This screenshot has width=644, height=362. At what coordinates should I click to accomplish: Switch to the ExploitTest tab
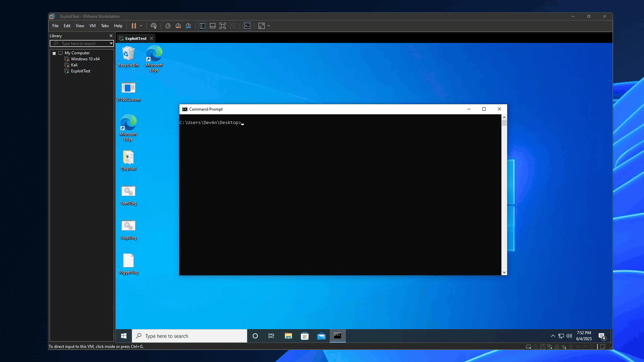click(136, 39)
